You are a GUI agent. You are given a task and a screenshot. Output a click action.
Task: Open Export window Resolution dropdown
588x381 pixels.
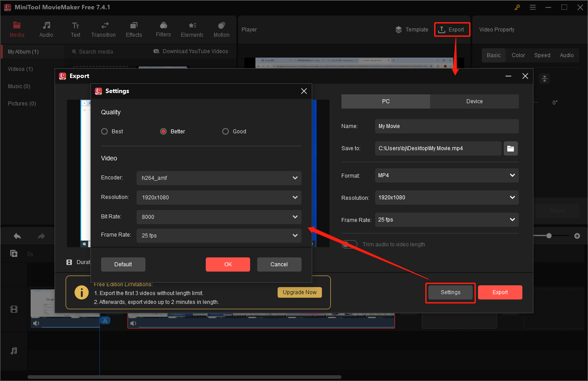447,198
